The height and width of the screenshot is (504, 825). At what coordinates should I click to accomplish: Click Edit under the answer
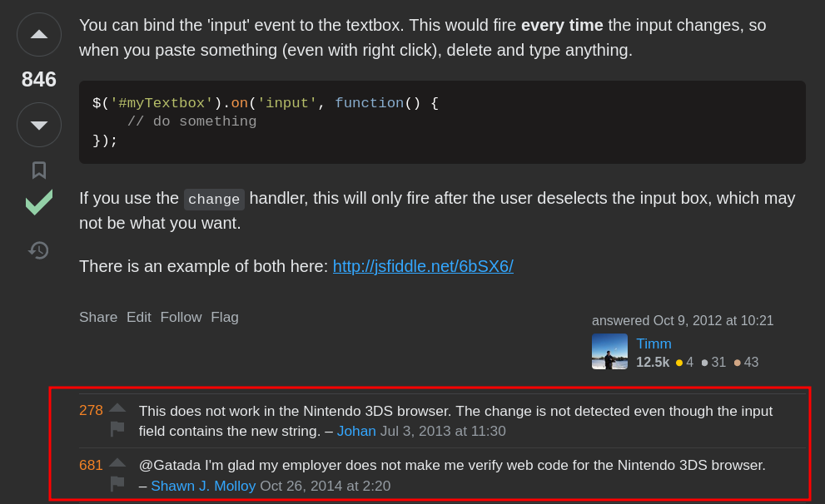139,318
